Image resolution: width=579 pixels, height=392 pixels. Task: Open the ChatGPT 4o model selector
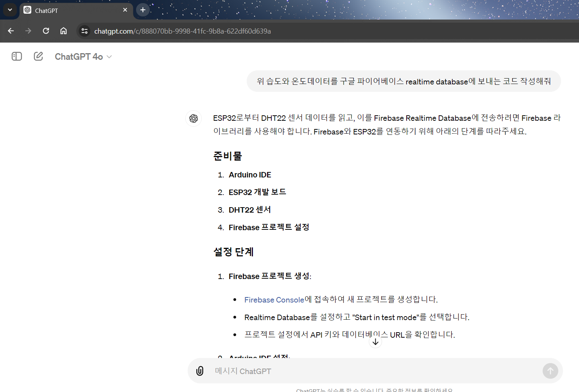[x=83, y=57]
